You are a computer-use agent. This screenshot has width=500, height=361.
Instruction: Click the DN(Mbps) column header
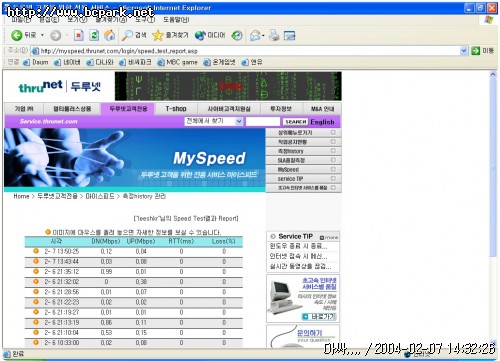(106, 241)
